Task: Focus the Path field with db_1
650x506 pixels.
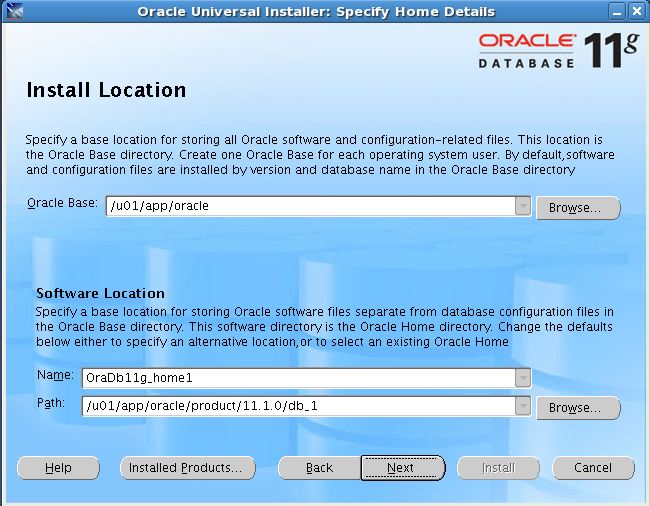Action: point(298,406)
